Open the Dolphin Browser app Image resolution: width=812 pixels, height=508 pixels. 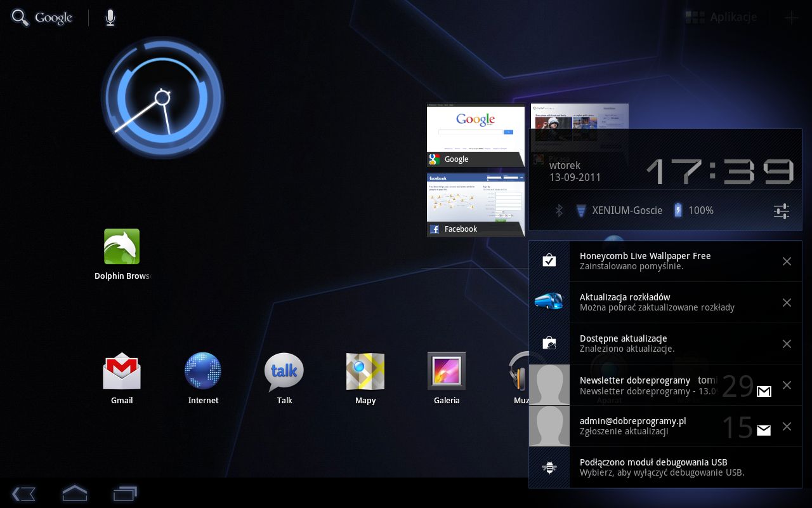tap(122, 248)
